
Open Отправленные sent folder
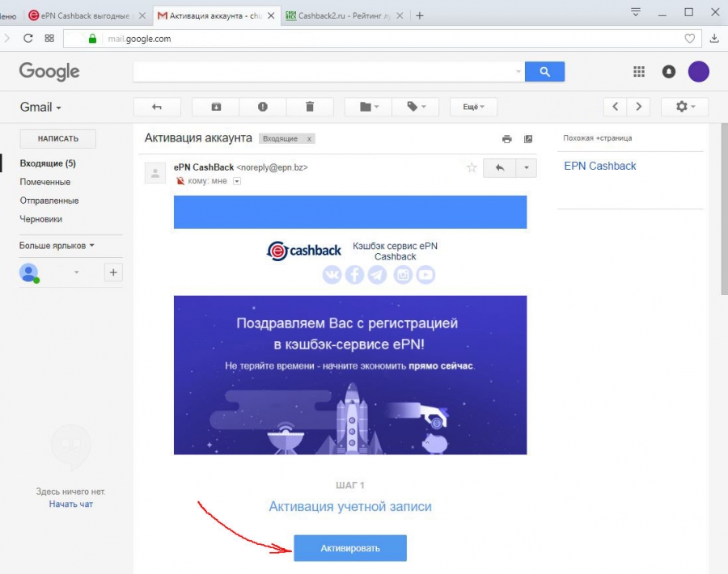[x=49, y=200]
